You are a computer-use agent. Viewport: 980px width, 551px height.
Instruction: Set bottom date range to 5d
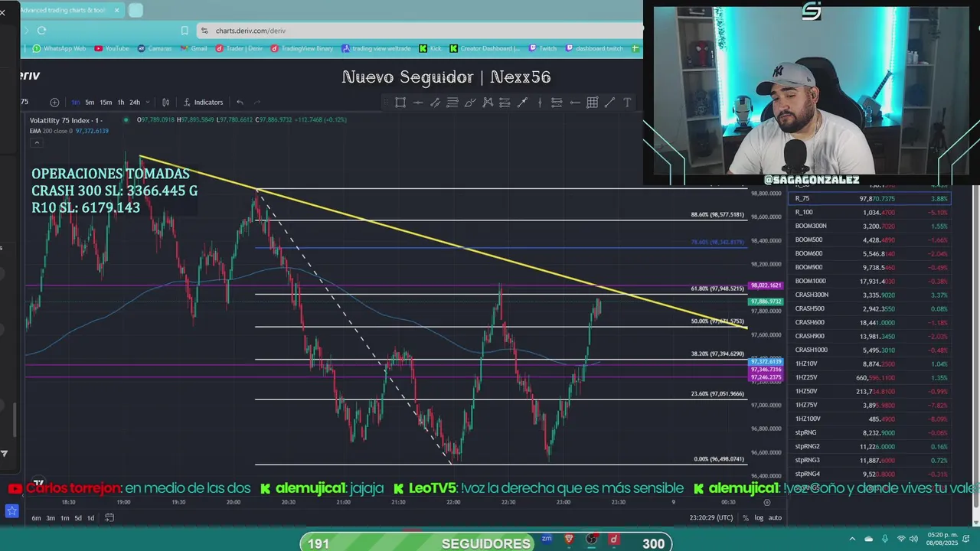(x=78, y=518)
